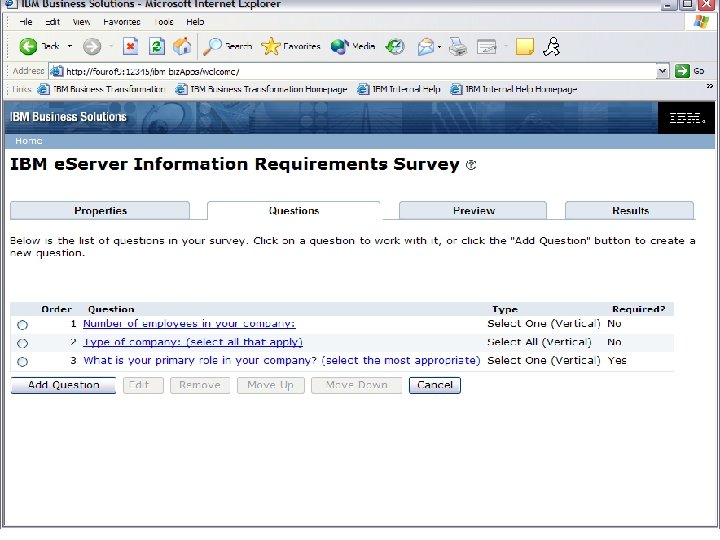Open the Favorites star icon
Image resolution: width=720 pixels, height=540 pixels.
click(x=270, y=46)
